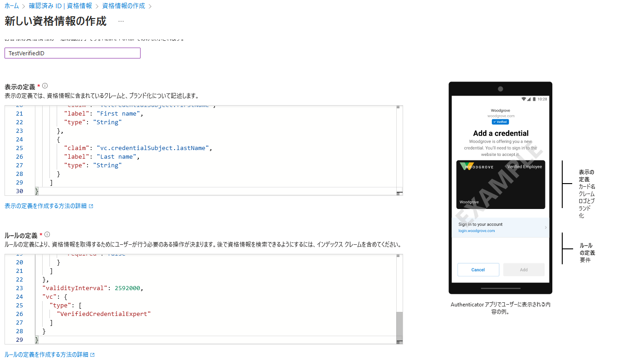Open the 確認済み ID | 資格情報 breadcrumb
Screen dimensions: 623x364
pyautogui.click(x=60, y=6)
